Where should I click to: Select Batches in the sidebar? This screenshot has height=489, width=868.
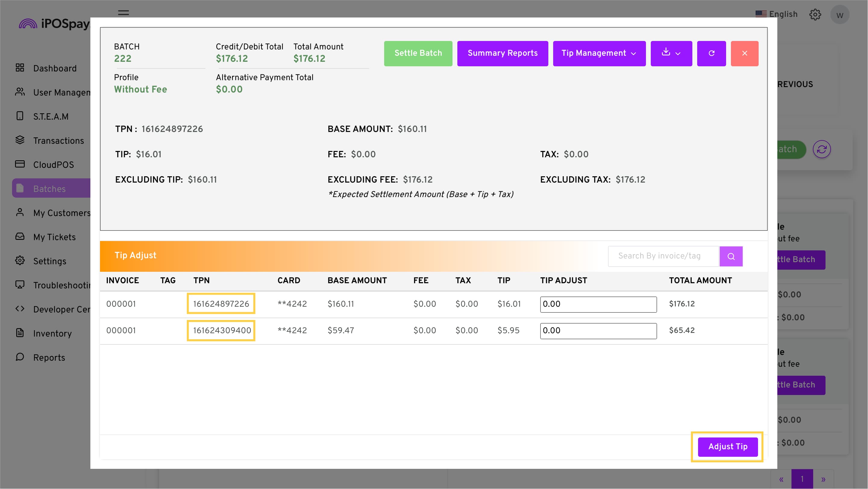tap(51, 188)
